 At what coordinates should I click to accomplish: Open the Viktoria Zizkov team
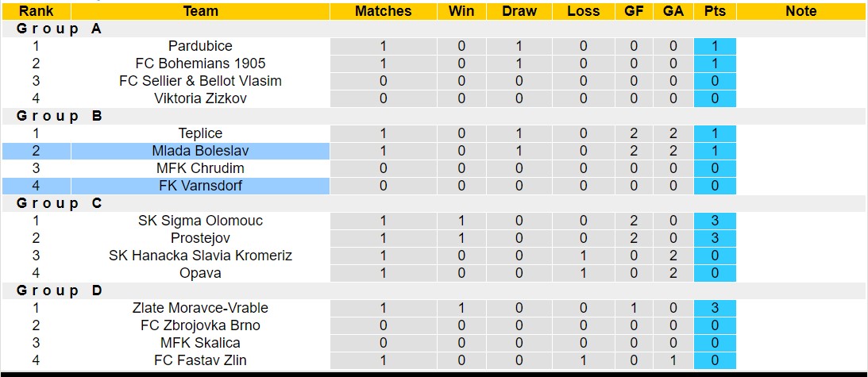click(x=200, y=98)
